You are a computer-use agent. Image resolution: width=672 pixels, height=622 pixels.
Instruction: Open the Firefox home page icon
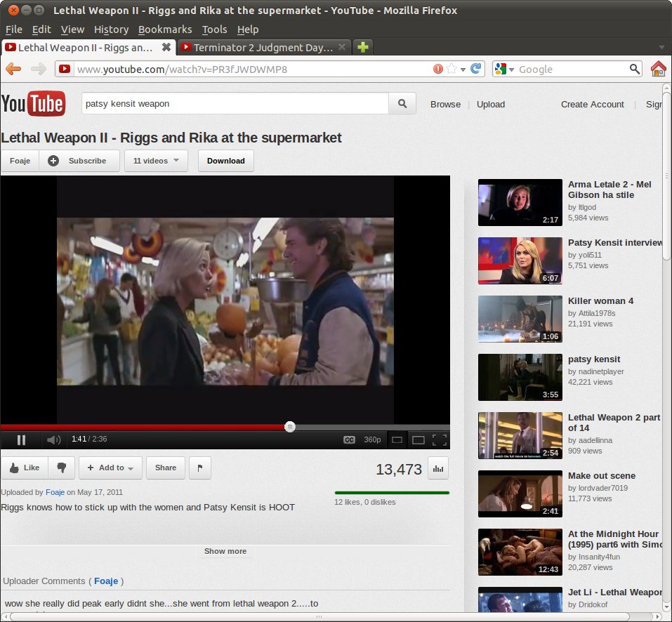click(x=659, y=69)
